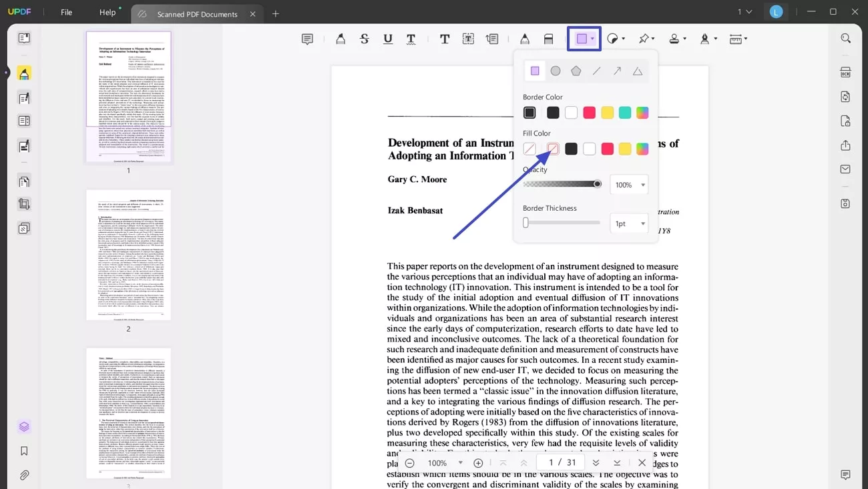The height and width of the screenshot is (489, 868).
Task: Select the Sticky Note comment tool
Action: [307, 39]
